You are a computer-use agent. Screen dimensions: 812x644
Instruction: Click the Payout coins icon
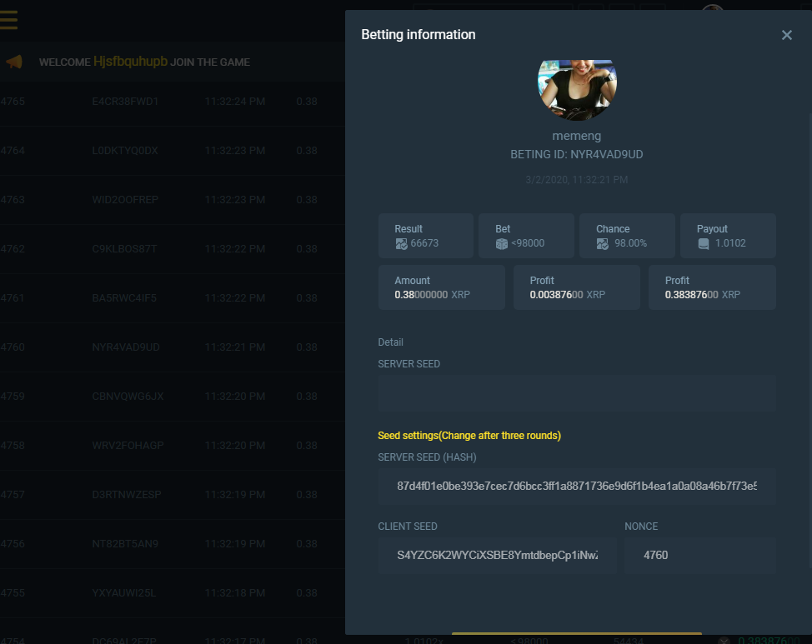704,243
